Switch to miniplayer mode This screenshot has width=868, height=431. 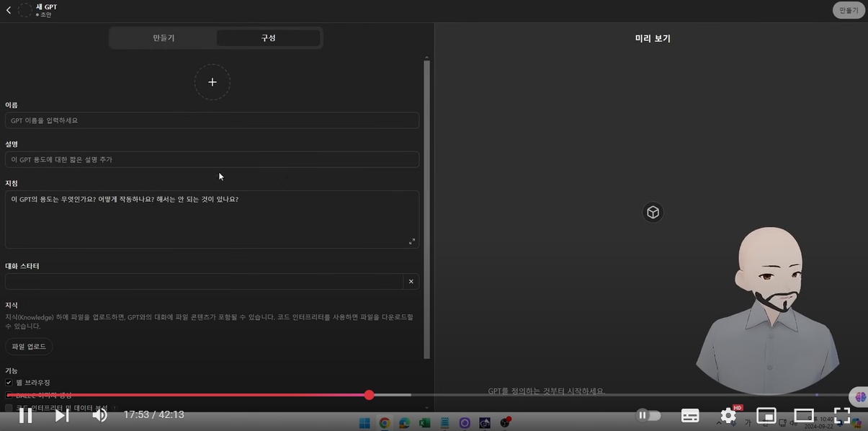tap(766, 415)
